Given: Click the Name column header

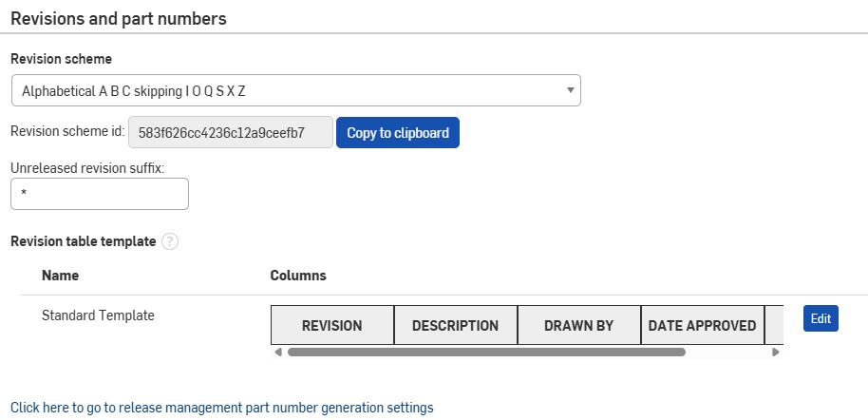Looking at the screenshot, I should (x=60, y=276).
